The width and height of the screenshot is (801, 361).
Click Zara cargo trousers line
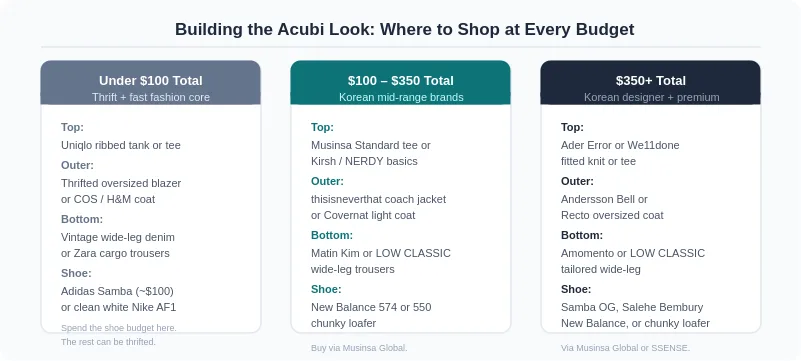tap(115, 253)
